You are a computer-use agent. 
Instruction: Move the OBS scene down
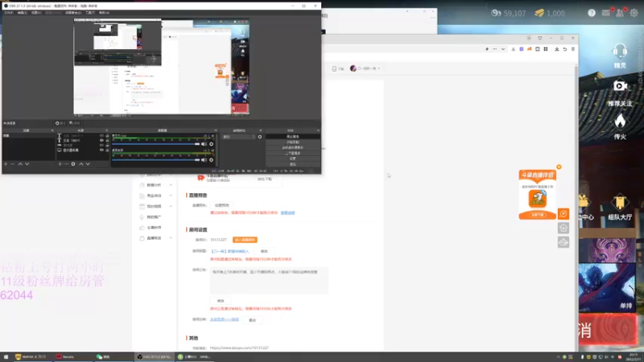27,164
